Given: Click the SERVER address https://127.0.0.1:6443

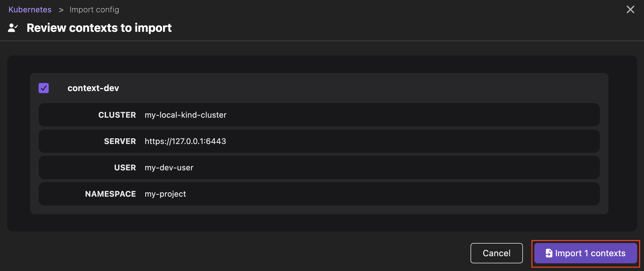Looking at the screenshot, I should click(186, 141).
